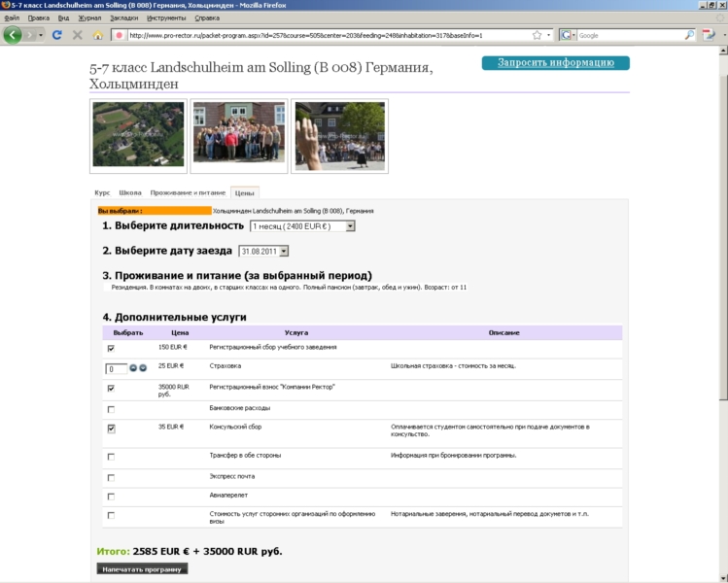The height and width of the screenshot is (583, 728).
Task: Click the Страховка quantity input field
Action: [x=116, y=369]
